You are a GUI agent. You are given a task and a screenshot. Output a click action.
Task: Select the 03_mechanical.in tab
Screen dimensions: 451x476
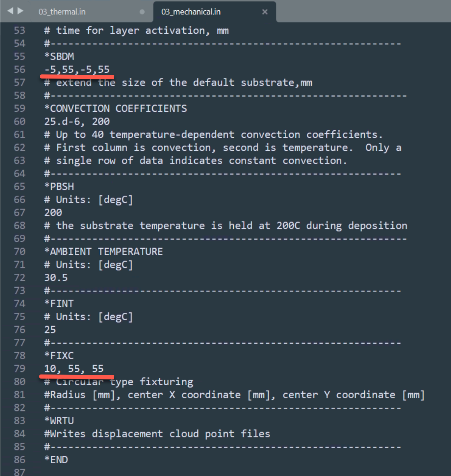(191, 12)
